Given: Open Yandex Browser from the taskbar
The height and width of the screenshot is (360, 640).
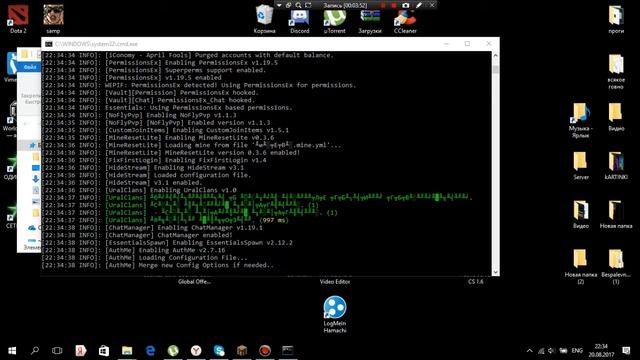Looking at the screenshot, I should pyautogui.click(x=196, y=351).
